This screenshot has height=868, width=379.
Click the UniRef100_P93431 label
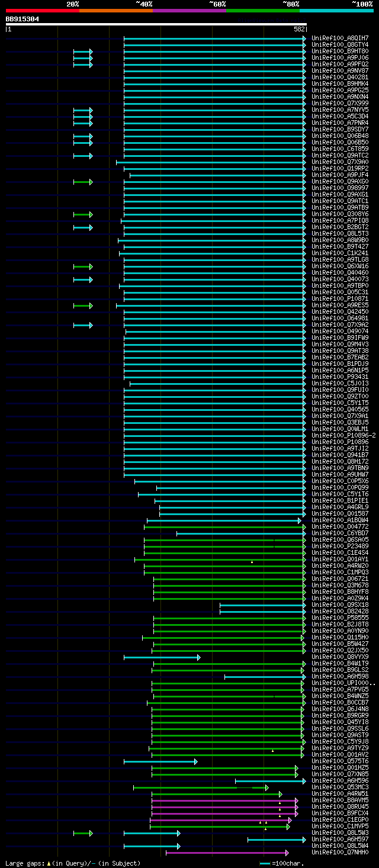(x=340, y=377)
